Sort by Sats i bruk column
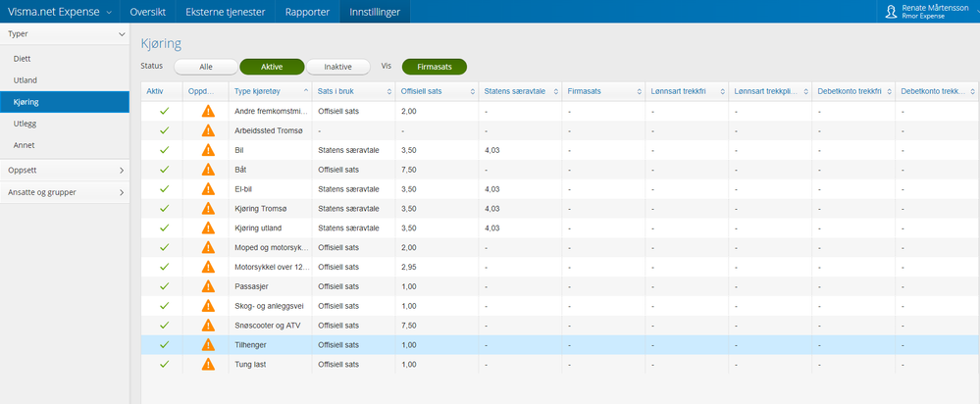This screenshot has height=404, width=980. 353,91
